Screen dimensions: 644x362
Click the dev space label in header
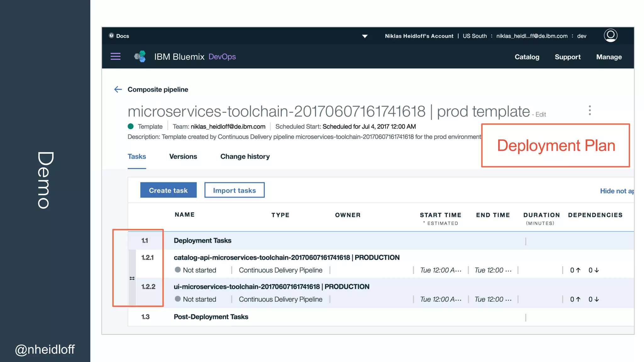tap(582, 36)
